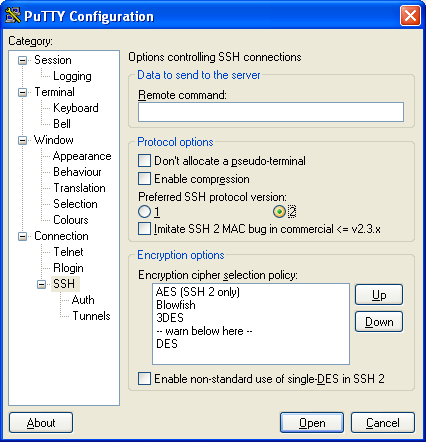Enable non-standard single-DES in SSH 2
Viewport: 426px width, 442px height.
144,379
